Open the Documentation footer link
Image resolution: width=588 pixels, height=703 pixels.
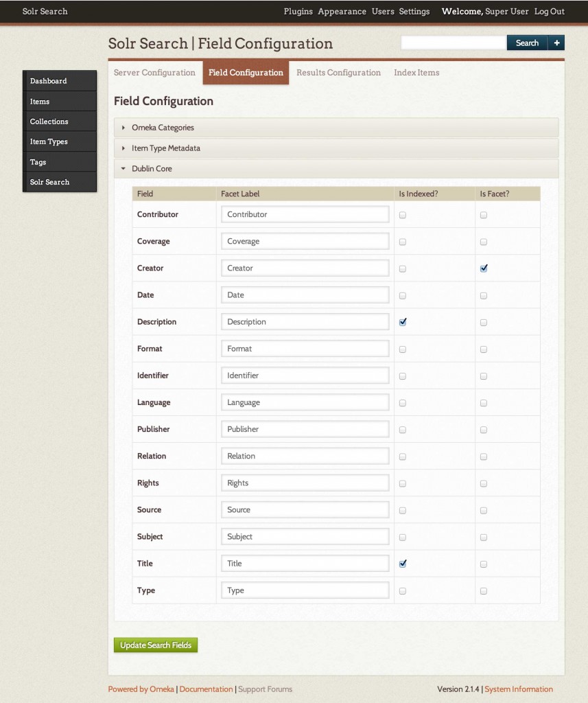(x=206, y=689)
